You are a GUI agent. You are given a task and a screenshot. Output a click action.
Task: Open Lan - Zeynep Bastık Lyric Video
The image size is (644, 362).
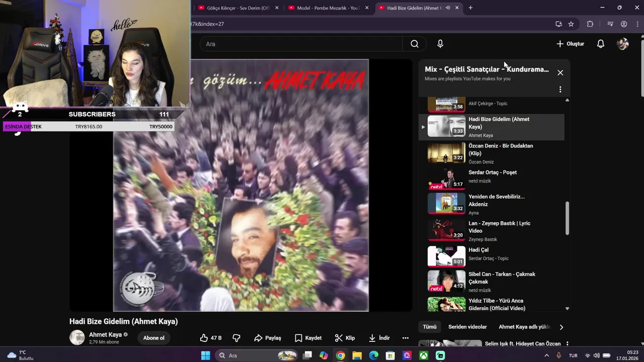click(x=492, y=230)
